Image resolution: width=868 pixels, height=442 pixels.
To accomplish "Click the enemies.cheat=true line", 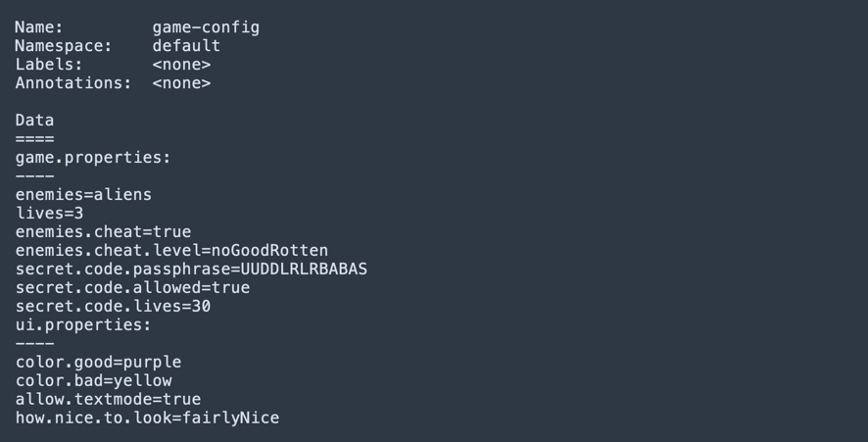I will 103,232.
